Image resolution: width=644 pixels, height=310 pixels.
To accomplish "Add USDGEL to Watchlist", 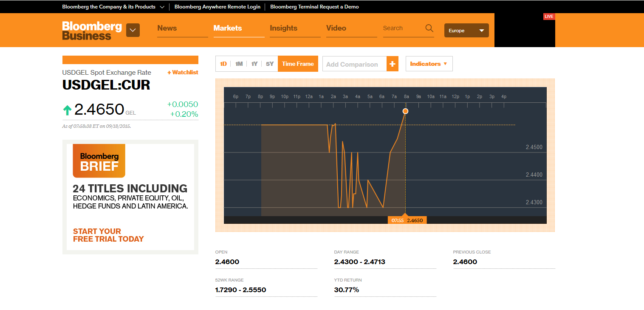I will [x=183, y=73].
